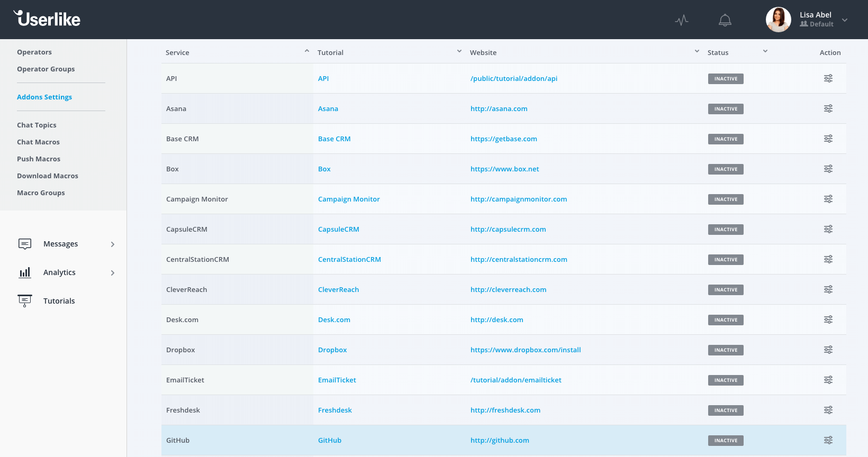This screenshot has height=457, width=868.
Task: Toggle the INACTIVE status badge for Freshdesk
Action: [726, 410]
